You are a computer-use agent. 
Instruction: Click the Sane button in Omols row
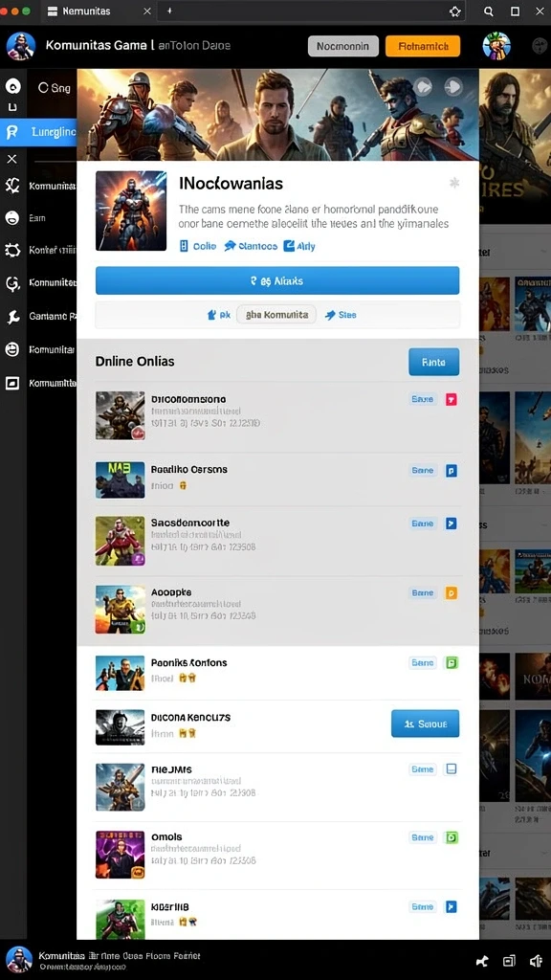click(x=422, y=837)
